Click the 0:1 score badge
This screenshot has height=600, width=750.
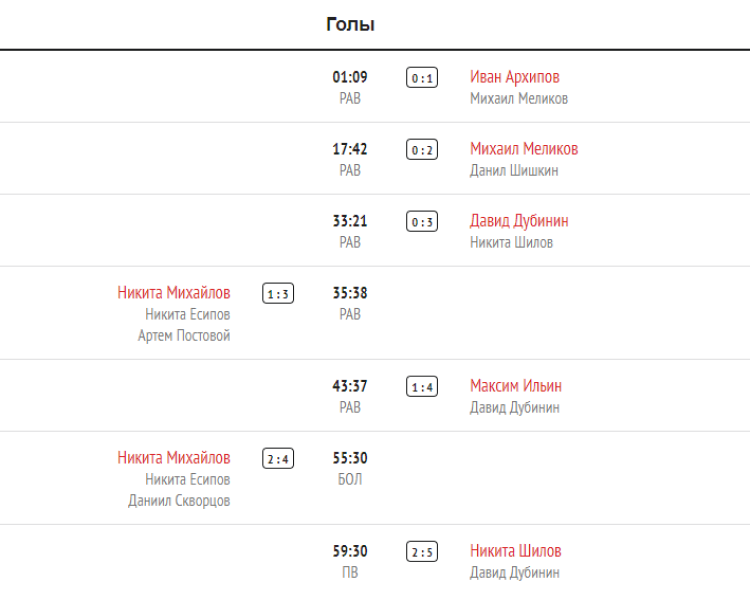tap(422, 78)
